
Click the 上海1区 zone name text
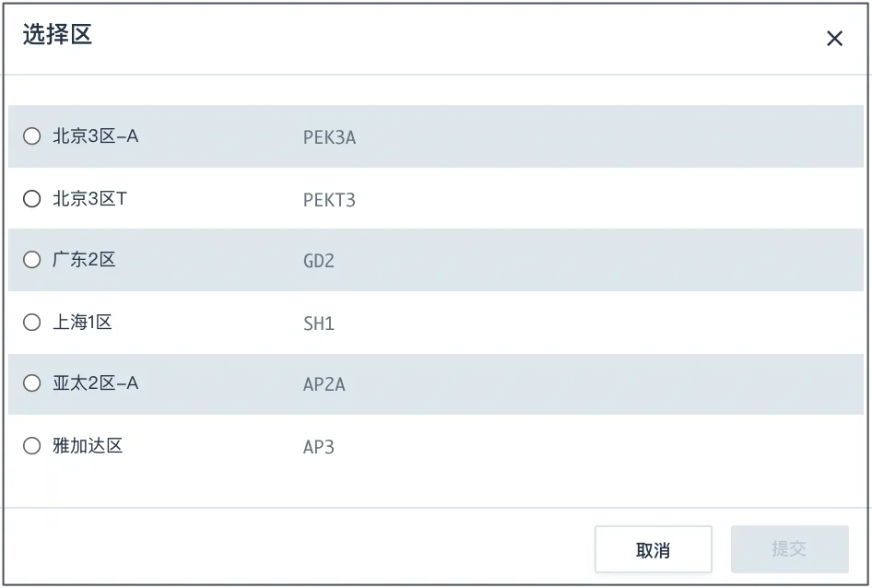pos(82,323)
